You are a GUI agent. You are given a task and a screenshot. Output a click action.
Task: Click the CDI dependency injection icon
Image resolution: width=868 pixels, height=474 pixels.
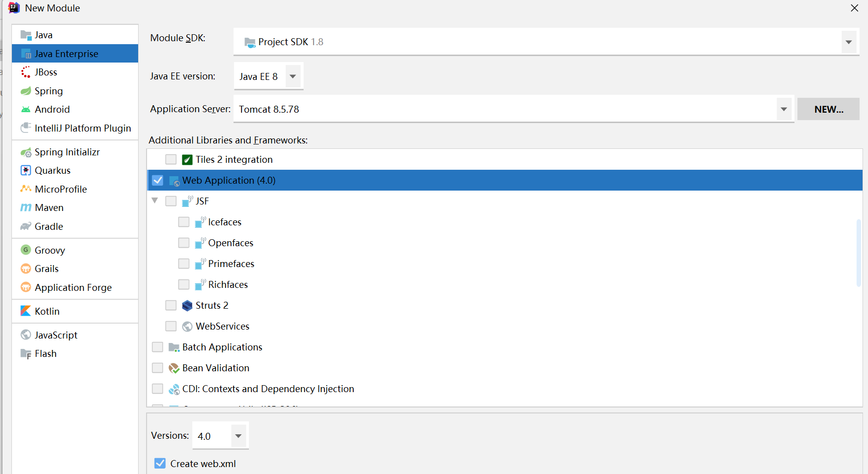pyautogui.click(x=174, y=389)
